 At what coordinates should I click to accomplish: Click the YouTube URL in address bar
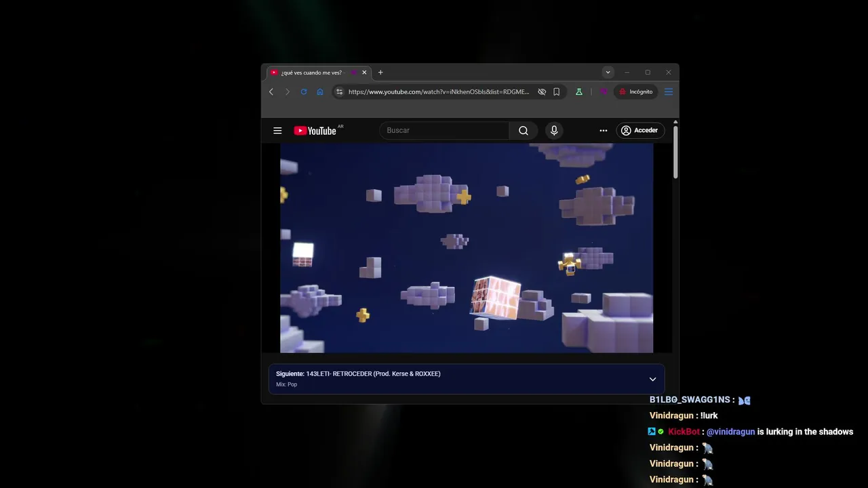tap(439, 91)
